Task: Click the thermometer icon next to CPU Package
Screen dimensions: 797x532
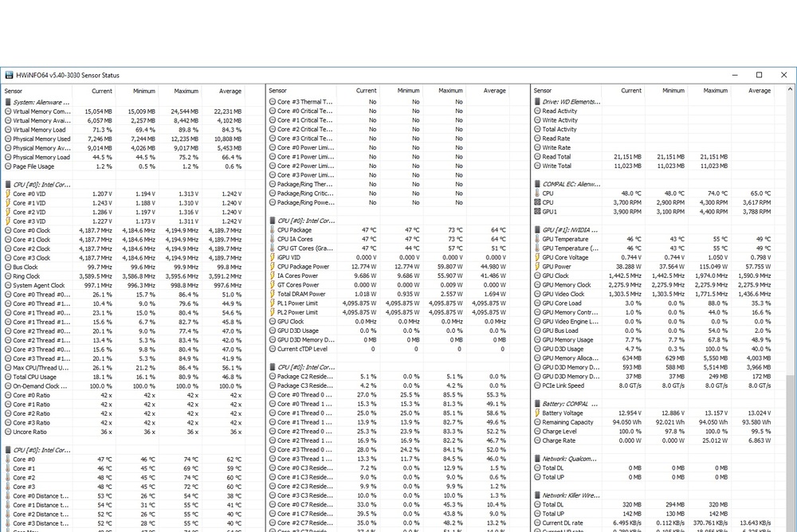Action: (273, 230)
